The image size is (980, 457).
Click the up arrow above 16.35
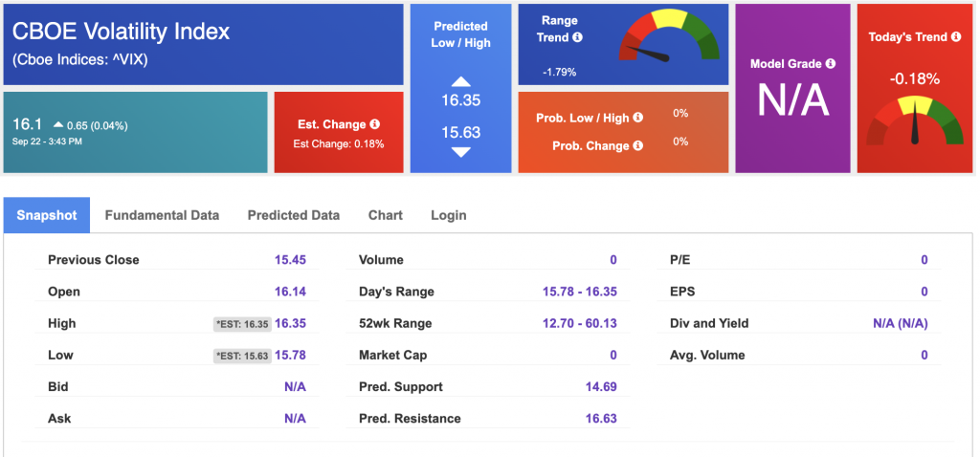tap(460, 82)
